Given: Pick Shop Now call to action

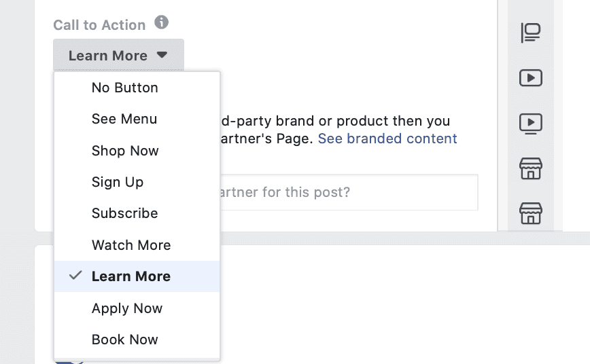Looking at the screenshot, I should (137, 150).
